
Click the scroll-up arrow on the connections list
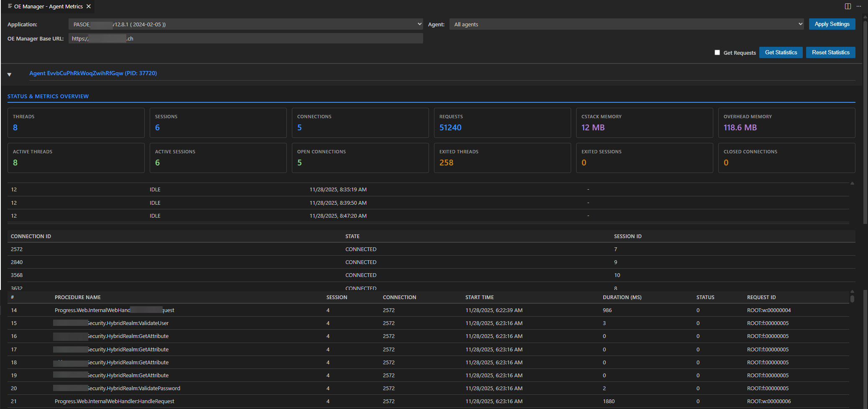(853, 183)
